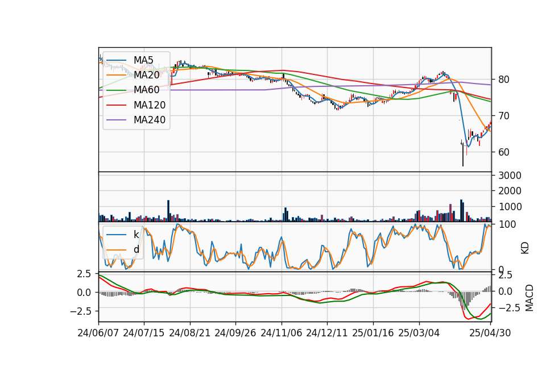The width and height of the screenshot is (546, 392).
Task: Click the green MA60 legend line sample
Action: click(x=116, y=90)
